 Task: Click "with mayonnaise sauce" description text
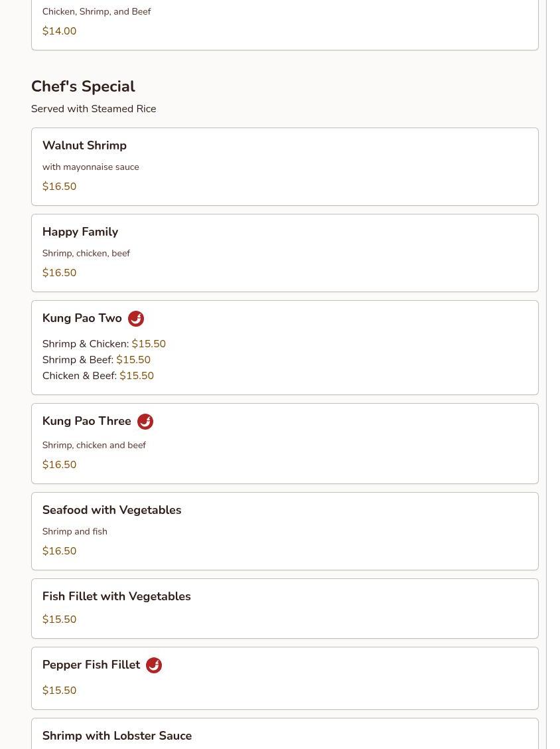91,167
